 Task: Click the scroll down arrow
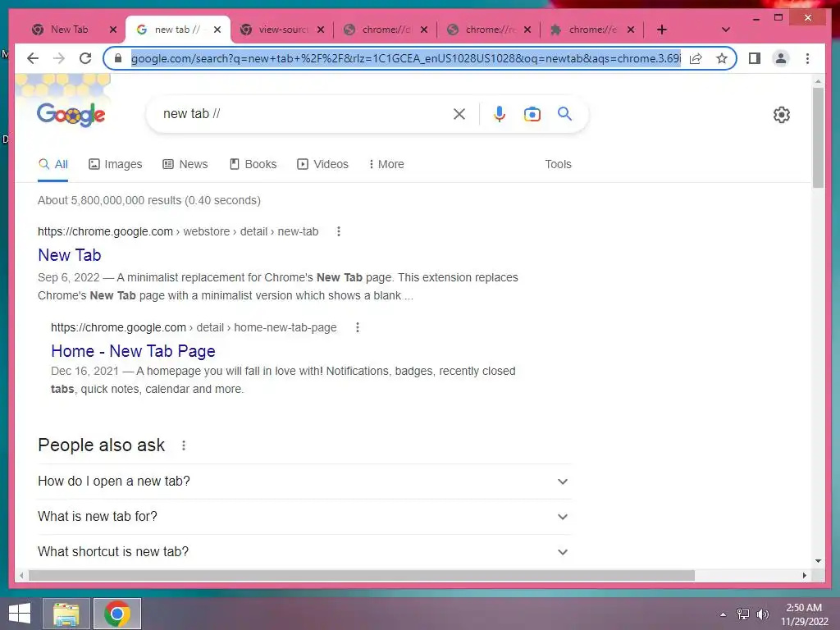coord(818,561)
